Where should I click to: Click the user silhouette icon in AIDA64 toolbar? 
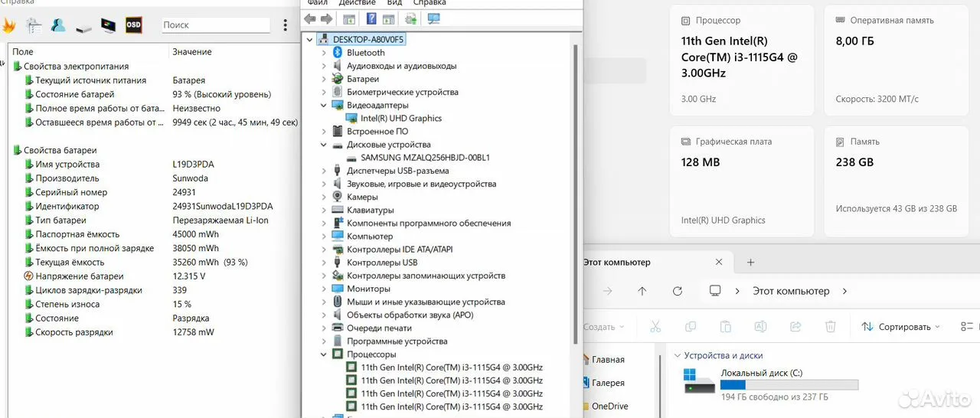pyautogui.click(x=58, y=25)
